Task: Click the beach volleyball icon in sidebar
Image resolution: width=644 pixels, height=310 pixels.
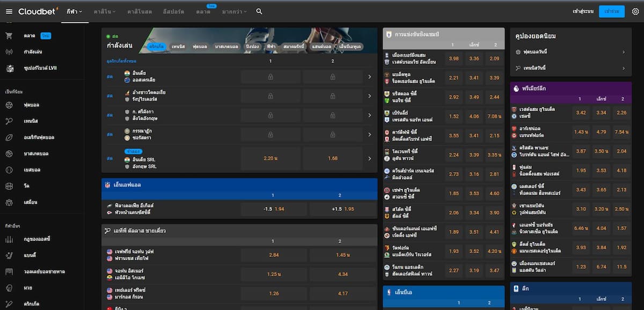Action: (x=9, y=271)
